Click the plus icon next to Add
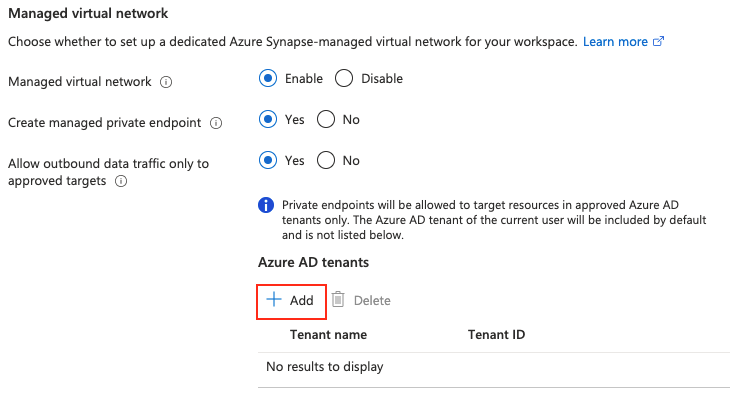 274,299
